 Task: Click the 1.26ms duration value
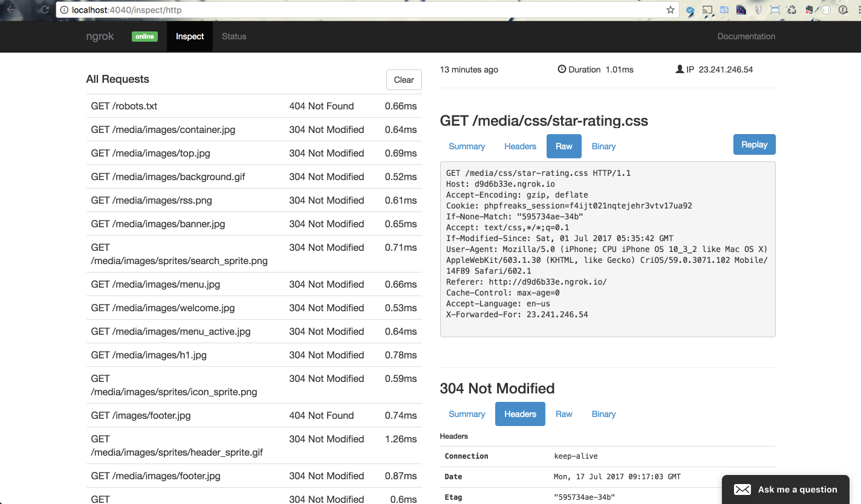pyautogui.click(x=401, y=439)
